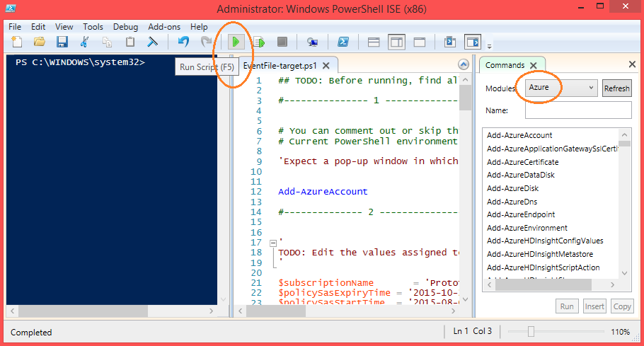The width and height of the screenshot is (644, 346).
Task: Click the script pane horizontal scrollbar
Action: pos(347,311)
